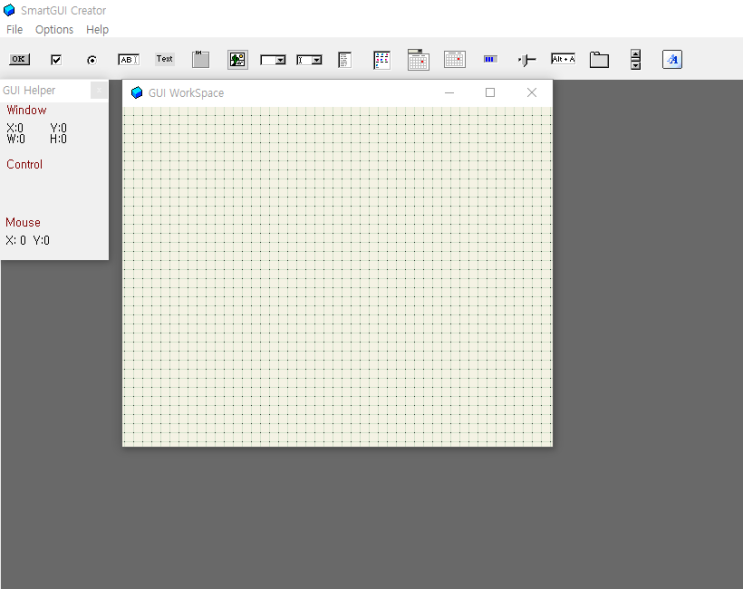Select the ListView control tool

click(x=382, y=60)
